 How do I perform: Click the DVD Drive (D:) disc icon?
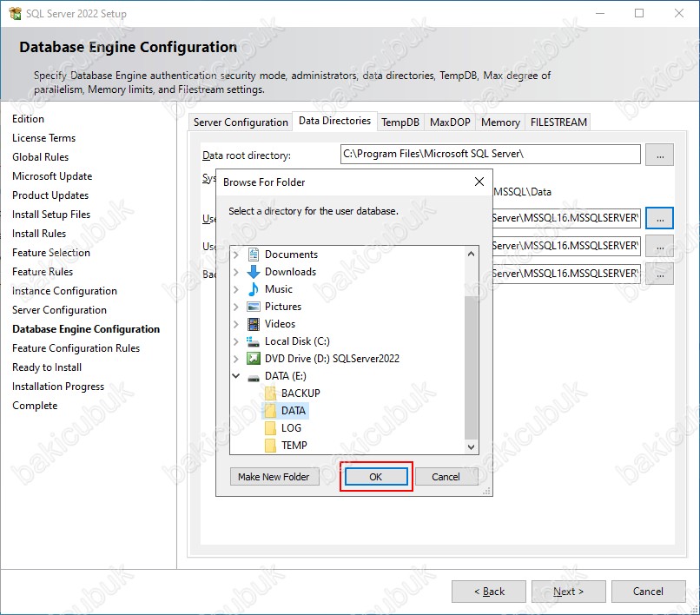[x=253, y=359]
